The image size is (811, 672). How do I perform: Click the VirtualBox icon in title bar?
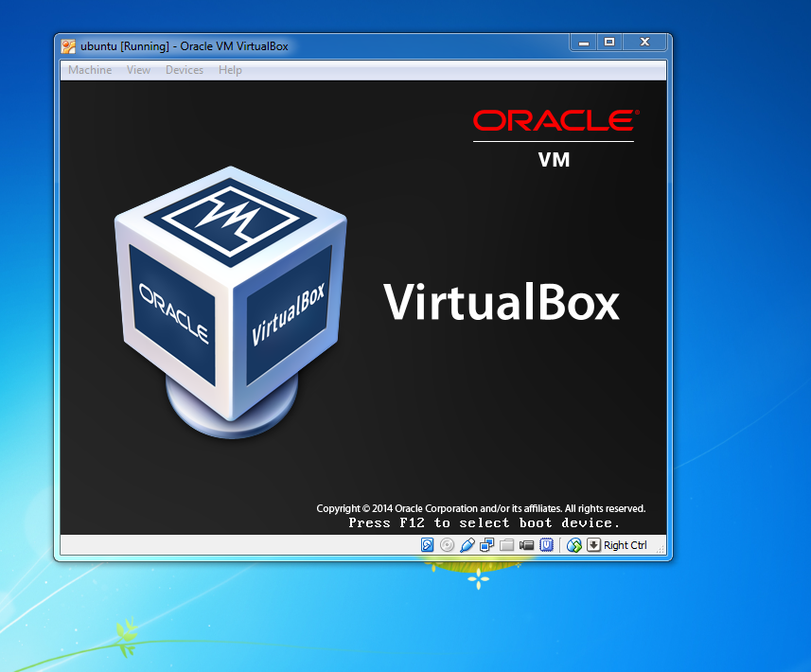(68, 46)
